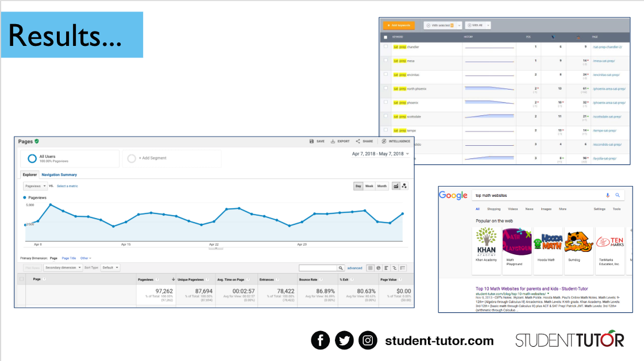
Task: Expand the Other primary dimension dropdown
Action: 86,258
